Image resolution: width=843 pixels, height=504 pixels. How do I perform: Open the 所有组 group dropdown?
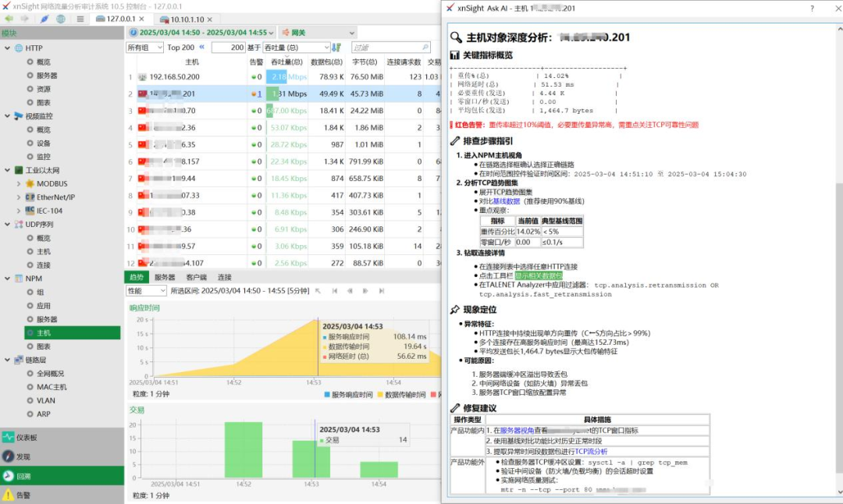coord(144,48)
